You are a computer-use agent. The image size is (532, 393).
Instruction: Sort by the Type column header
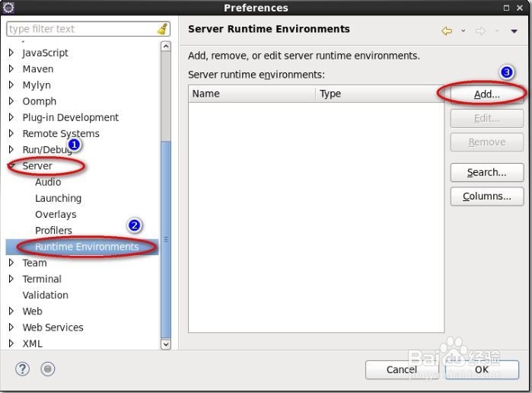pyautogui.click(x=380, y=94)
